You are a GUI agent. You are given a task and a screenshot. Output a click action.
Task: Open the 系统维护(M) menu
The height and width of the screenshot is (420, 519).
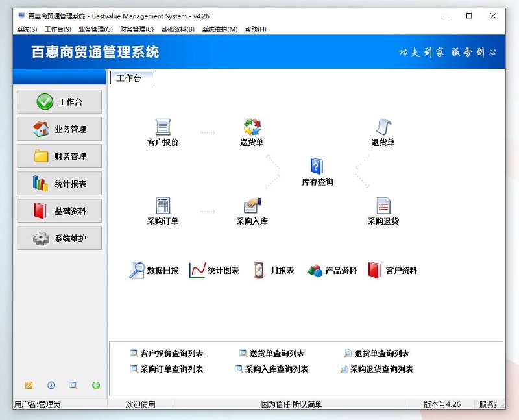tap(219, 29)
